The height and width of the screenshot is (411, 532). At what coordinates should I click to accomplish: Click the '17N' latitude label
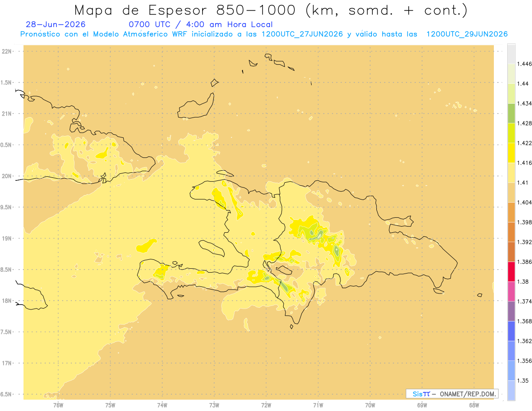point(7,363)
